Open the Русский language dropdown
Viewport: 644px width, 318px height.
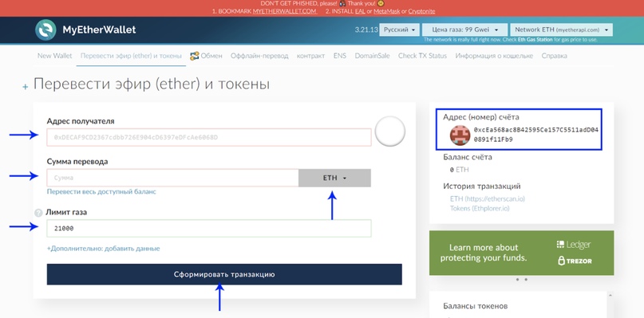[399, 30]
